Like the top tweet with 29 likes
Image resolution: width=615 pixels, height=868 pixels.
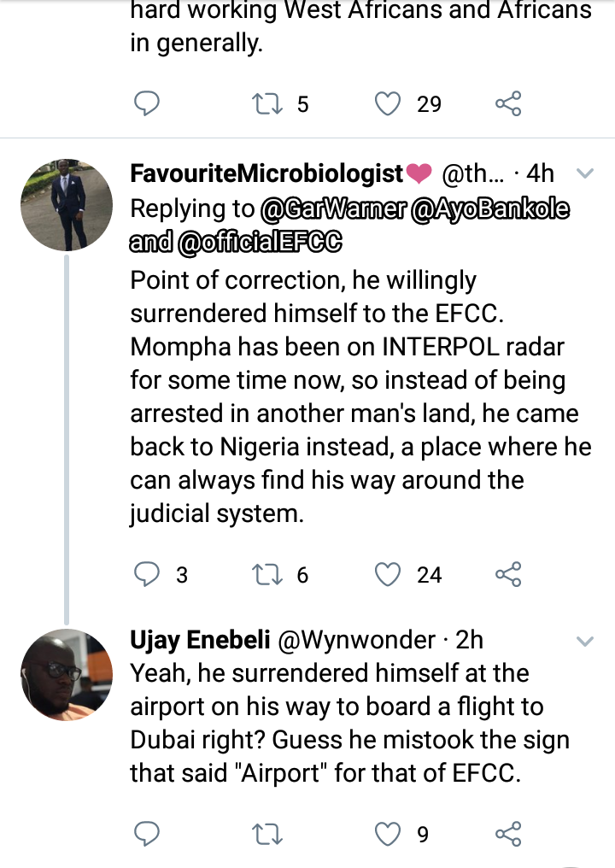389,104
